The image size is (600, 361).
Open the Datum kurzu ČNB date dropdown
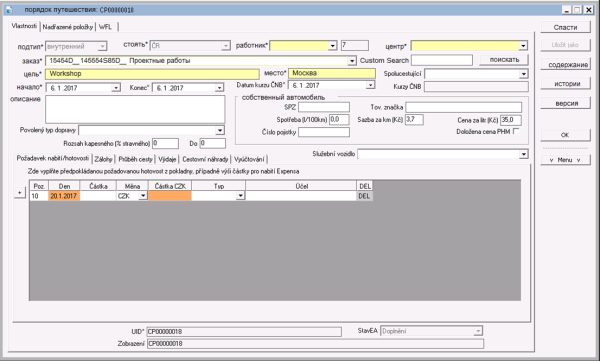370,85
